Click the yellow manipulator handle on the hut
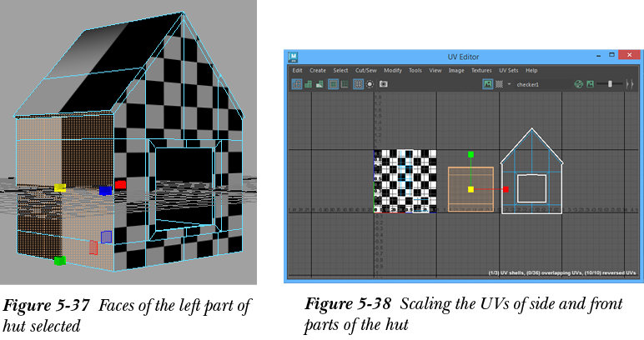644x340 pixels. [59, 188]
